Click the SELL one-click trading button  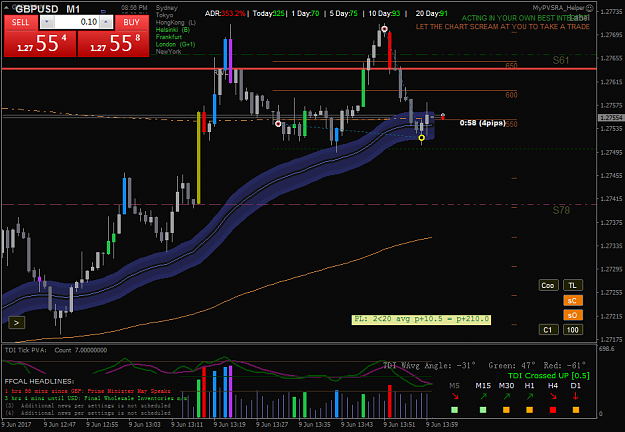(x=20, y=22)
